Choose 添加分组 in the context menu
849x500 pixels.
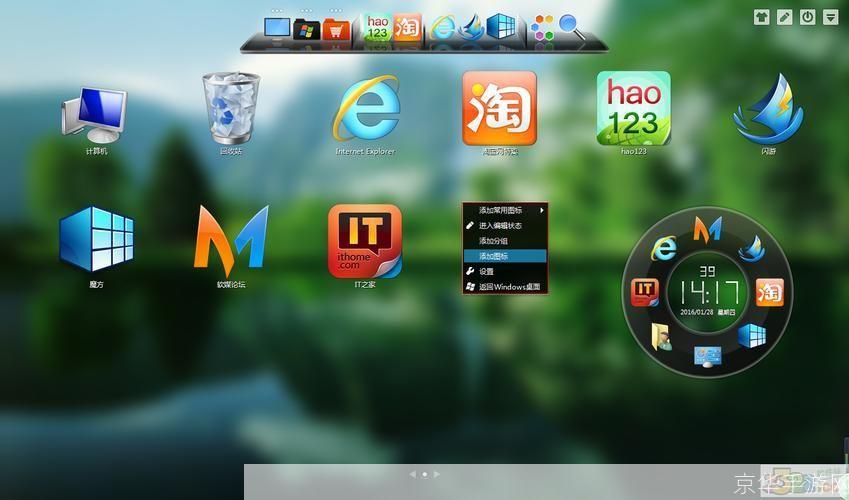point(505,241)
